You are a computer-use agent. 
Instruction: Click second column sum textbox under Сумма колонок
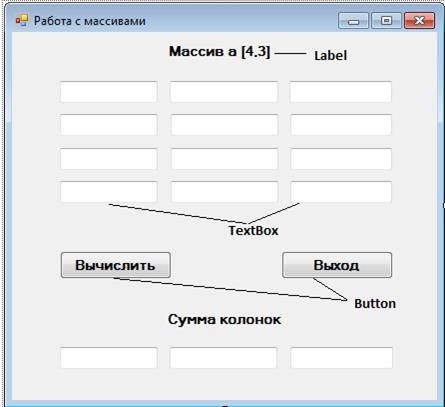pyautogui.click(x=223, y=358)
